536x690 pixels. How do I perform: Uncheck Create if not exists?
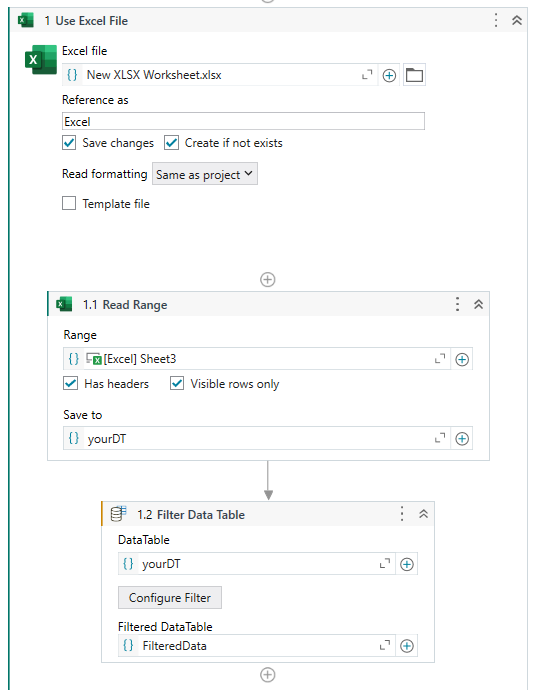click(x=172, y=143)
